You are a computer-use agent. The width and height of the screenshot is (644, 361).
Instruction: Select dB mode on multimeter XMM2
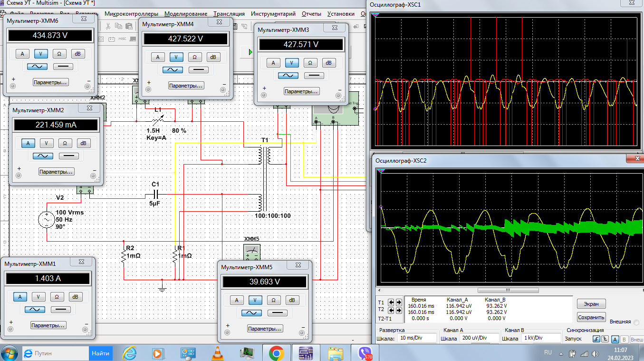84,143
